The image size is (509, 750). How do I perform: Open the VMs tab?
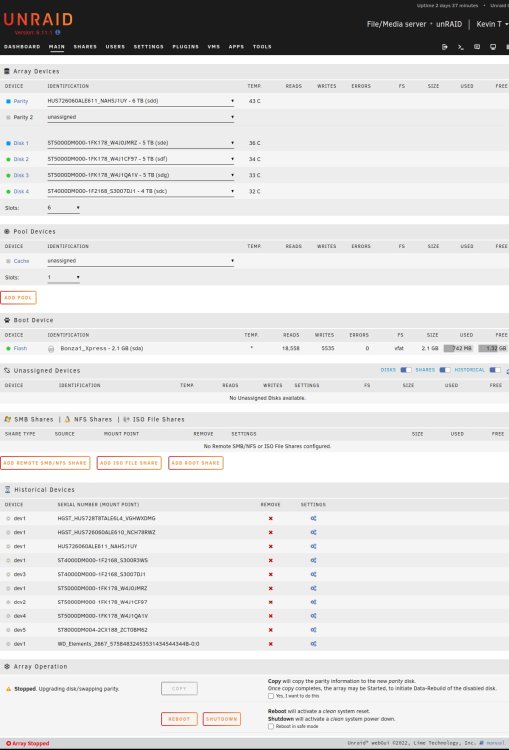click(x=214, y=47)
